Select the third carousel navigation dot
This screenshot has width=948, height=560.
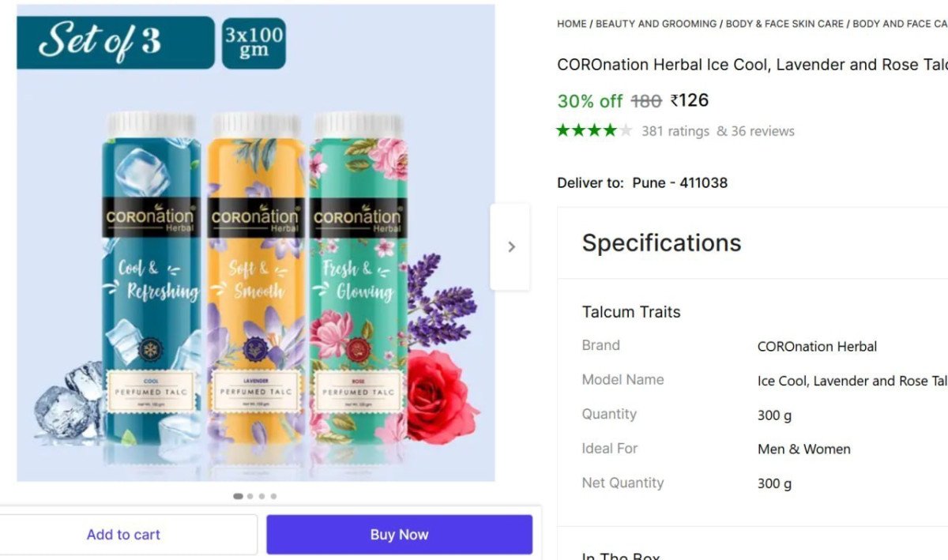point(261,496)
